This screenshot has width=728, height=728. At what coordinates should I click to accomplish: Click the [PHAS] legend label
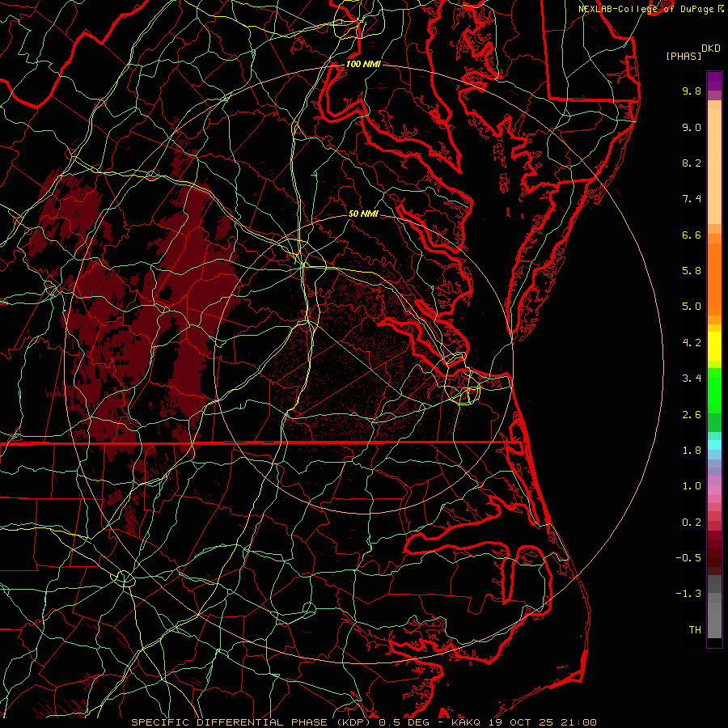tap(684, 56)
